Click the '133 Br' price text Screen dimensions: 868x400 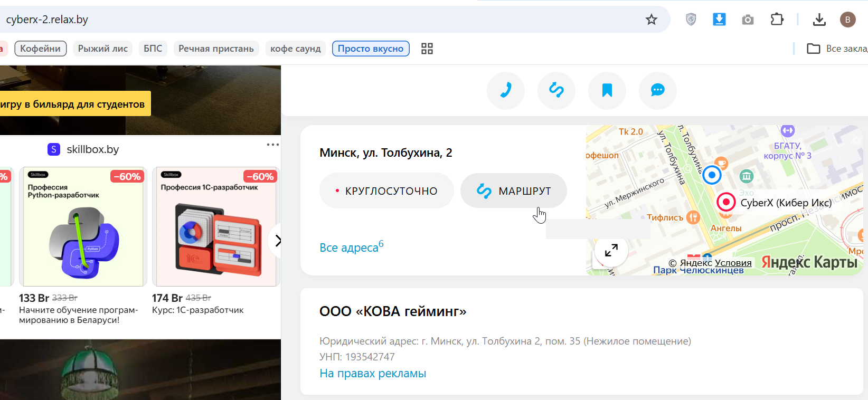[34, 298]
